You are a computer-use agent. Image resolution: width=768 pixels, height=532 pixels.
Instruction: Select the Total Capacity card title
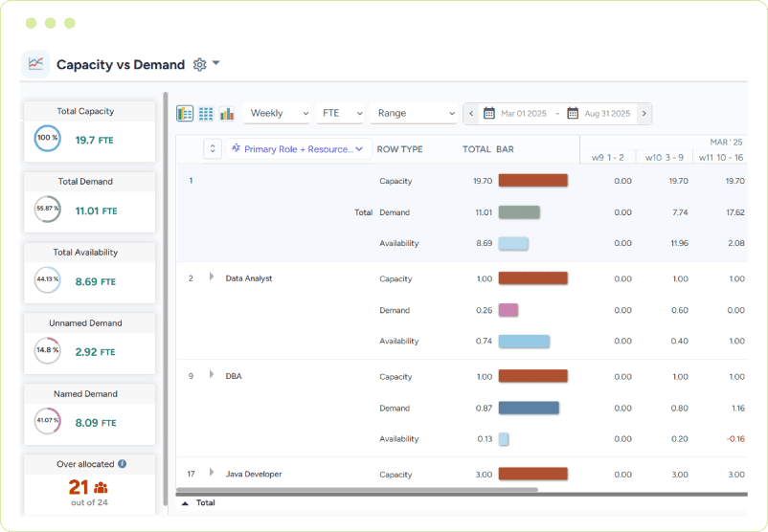click(x=85, y=111)
